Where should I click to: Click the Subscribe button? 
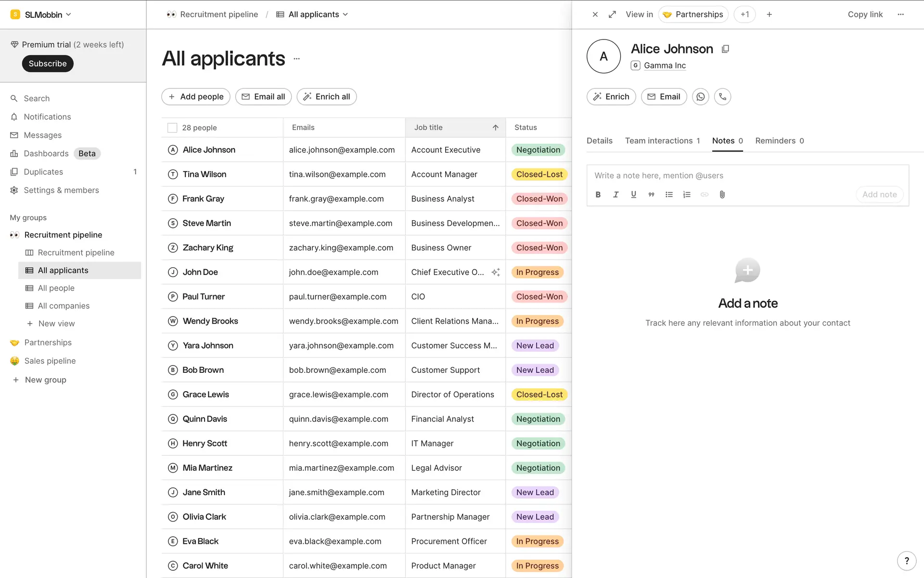48,64
